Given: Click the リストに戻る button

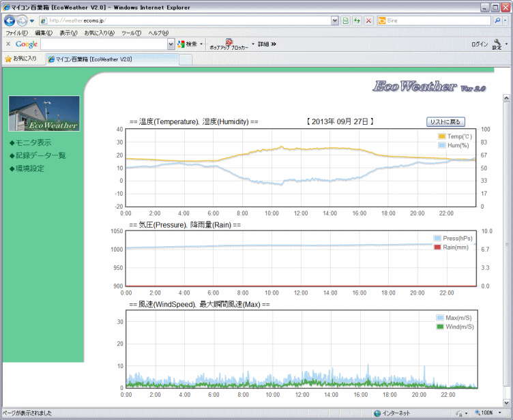Looking at the screenshot, I should [x=446, y=122].
